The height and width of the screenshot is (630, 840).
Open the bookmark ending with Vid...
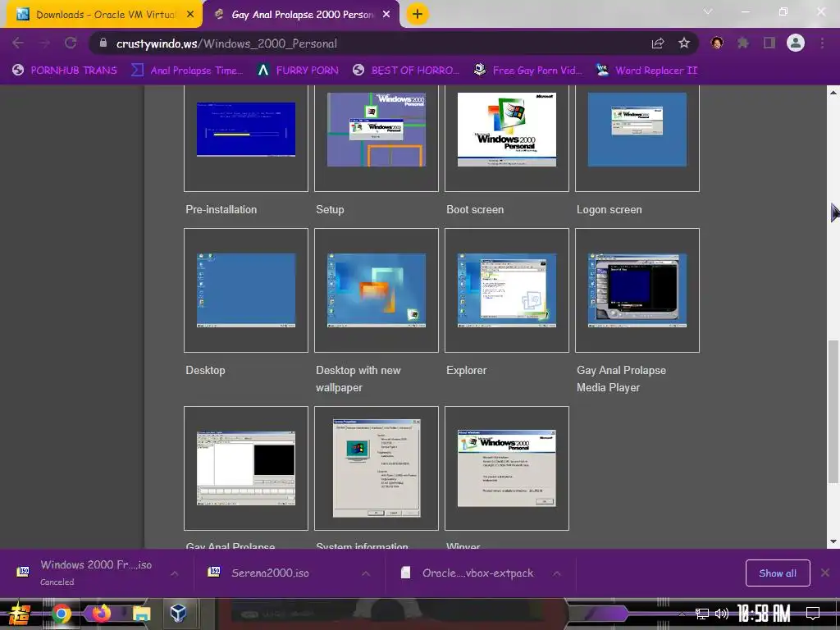click(527, 71)
